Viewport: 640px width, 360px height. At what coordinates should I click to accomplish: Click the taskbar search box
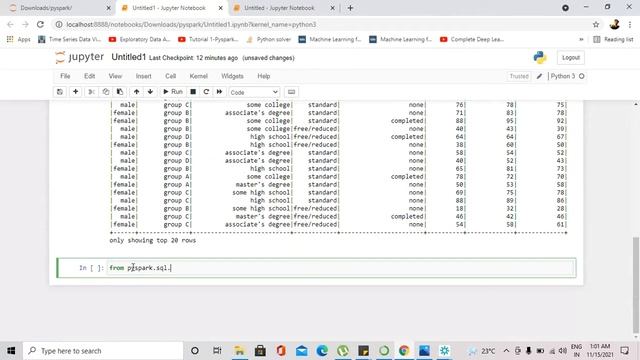103,351
